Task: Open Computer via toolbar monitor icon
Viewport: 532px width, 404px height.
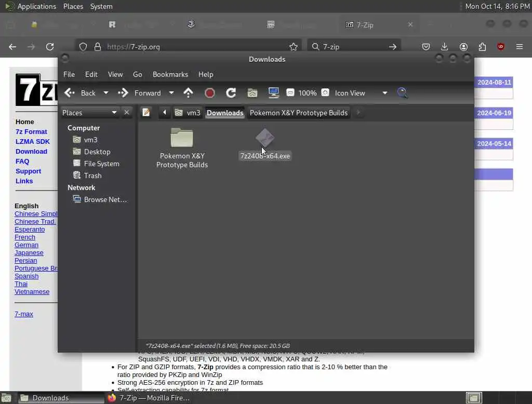Action: pos(273,92)
